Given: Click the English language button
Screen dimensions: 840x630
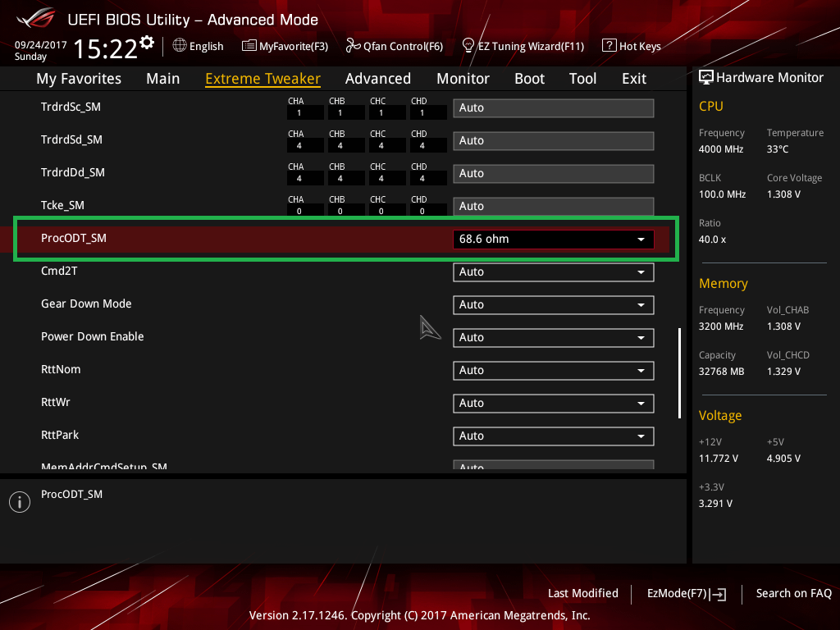Looking at the screenshot, I should (x=199, y=46).
